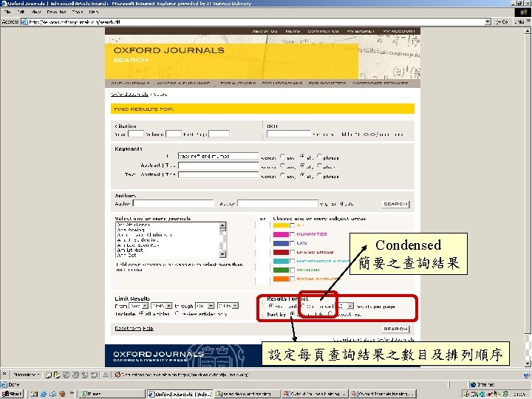Tick the Humanities subject area checkbox
This screenshot has width=532, height=399.
(x=292, y=234)
